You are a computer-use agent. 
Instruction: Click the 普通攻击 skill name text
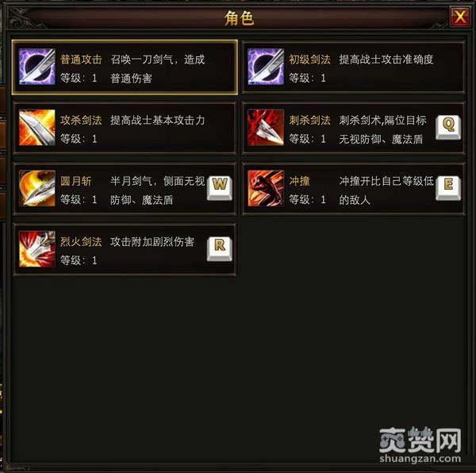[x=81, y=60]
